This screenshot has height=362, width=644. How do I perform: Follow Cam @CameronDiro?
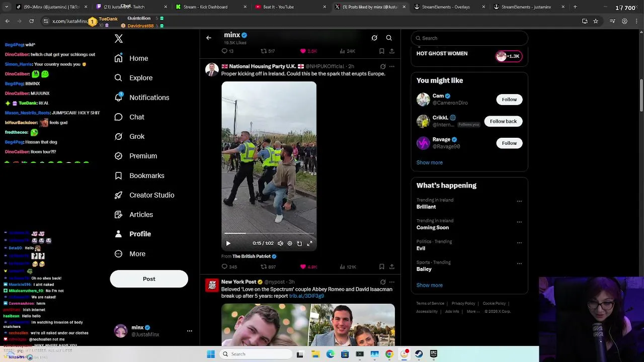[x=509, y=100]
